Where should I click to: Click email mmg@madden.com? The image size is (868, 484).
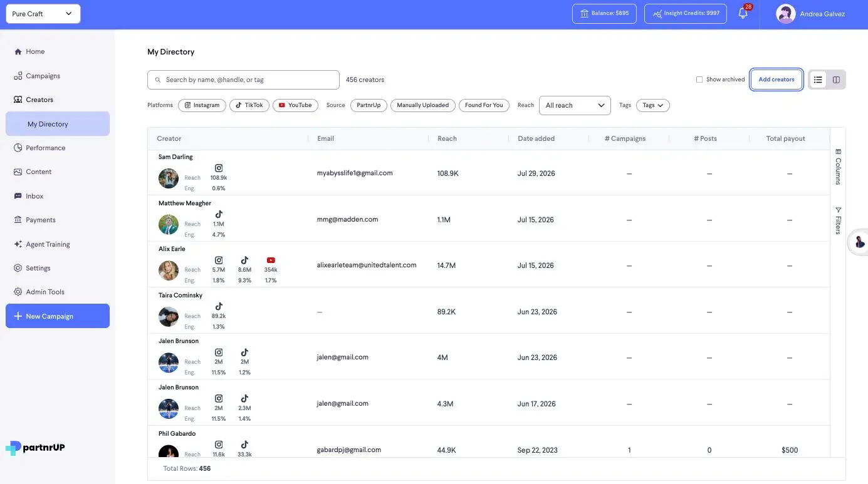click(x=347, y=219)
